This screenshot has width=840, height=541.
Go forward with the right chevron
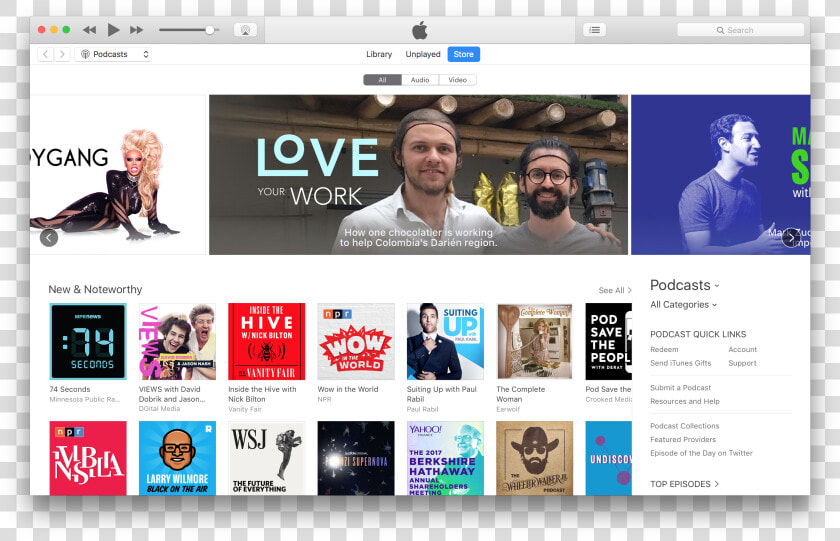click(62, 54)
